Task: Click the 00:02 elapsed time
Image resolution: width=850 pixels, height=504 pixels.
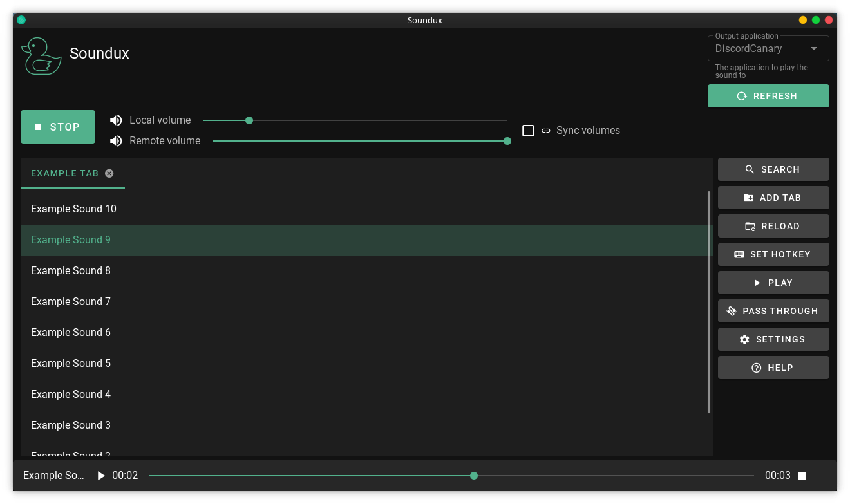Action: [x=125, y=476]
